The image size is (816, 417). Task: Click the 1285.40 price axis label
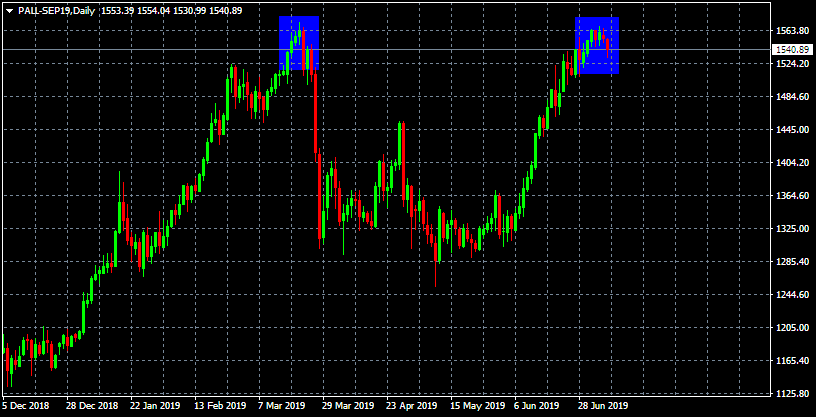(792, 261)
